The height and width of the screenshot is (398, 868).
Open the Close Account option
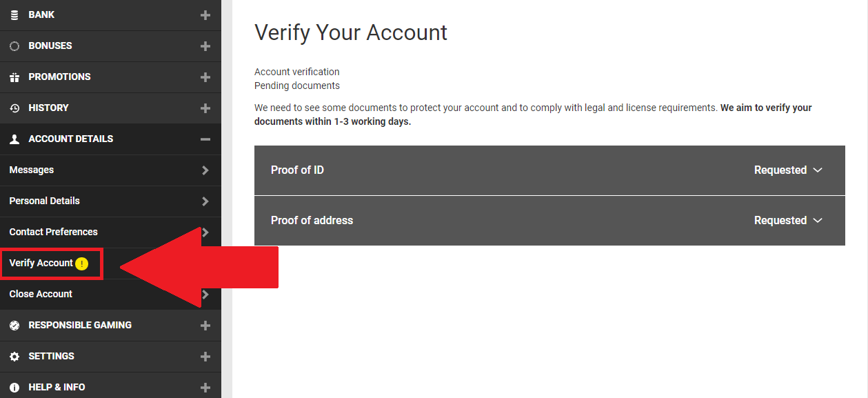tap(41, 294)
